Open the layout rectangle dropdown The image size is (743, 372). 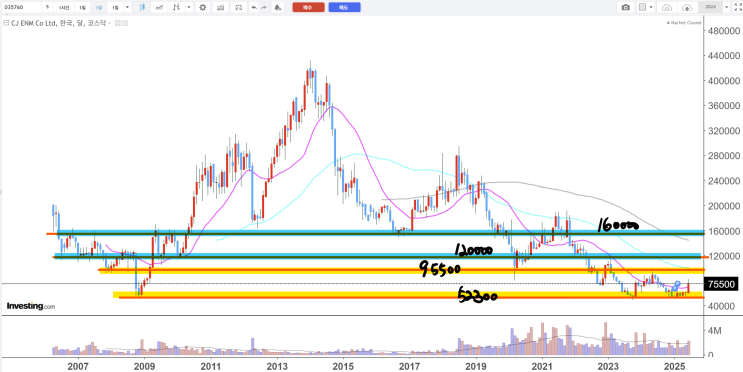645,7
